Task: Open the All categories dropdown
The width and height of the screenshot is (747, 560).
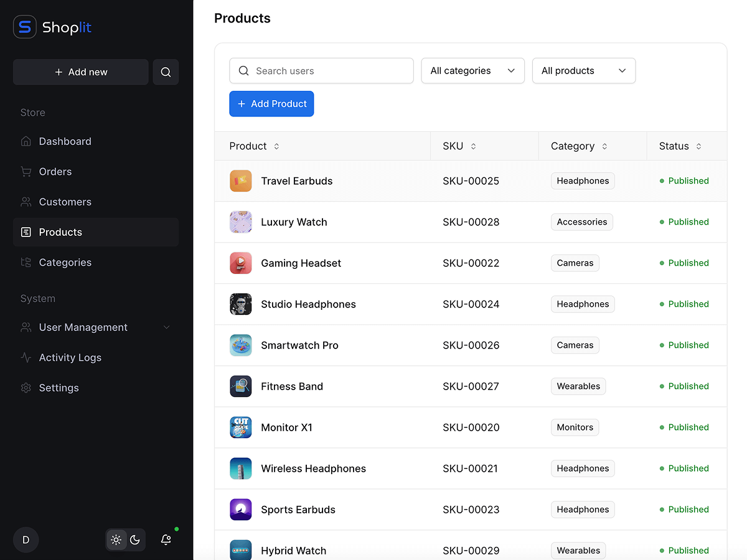Action: click(x=472, y=70)
